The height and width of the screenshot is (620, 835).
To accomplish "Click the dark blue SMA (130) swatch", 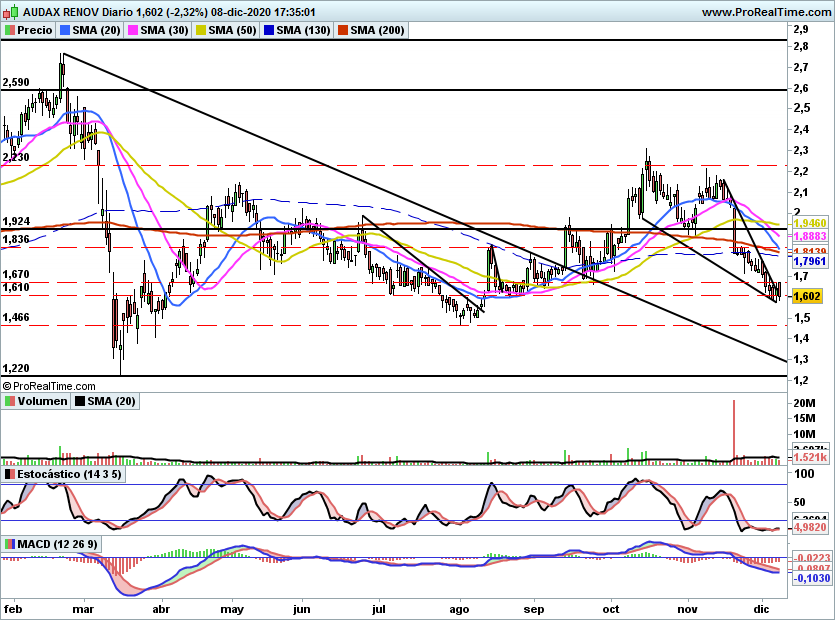I will pyautogui.click(x=269, y=30).
